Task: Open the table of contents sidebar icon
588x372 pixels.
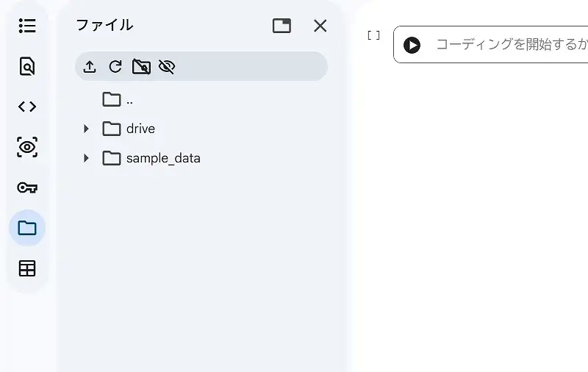Action: 27,26
